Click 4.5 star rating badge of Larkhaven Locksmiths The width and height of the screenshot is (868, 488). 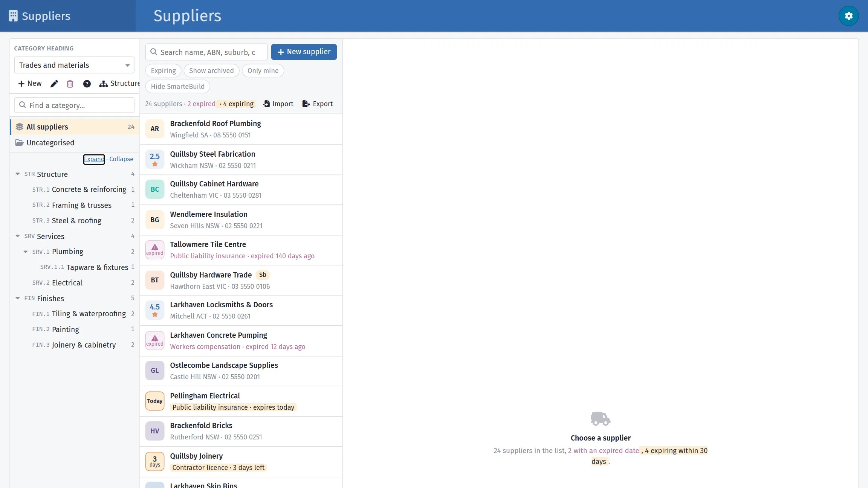tap(155, 310)
